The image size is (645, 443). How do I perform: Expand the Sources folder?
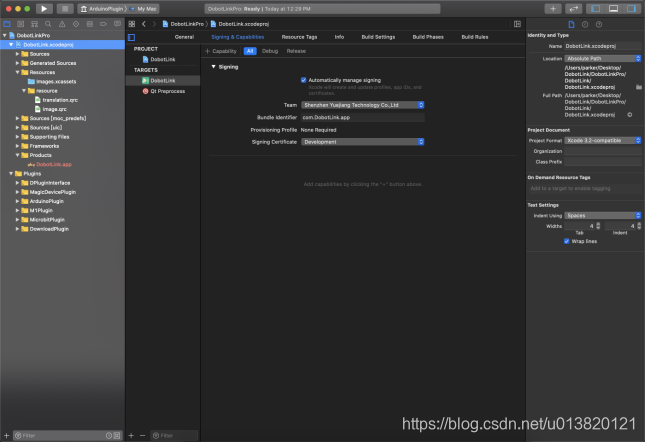click(17, 54)
